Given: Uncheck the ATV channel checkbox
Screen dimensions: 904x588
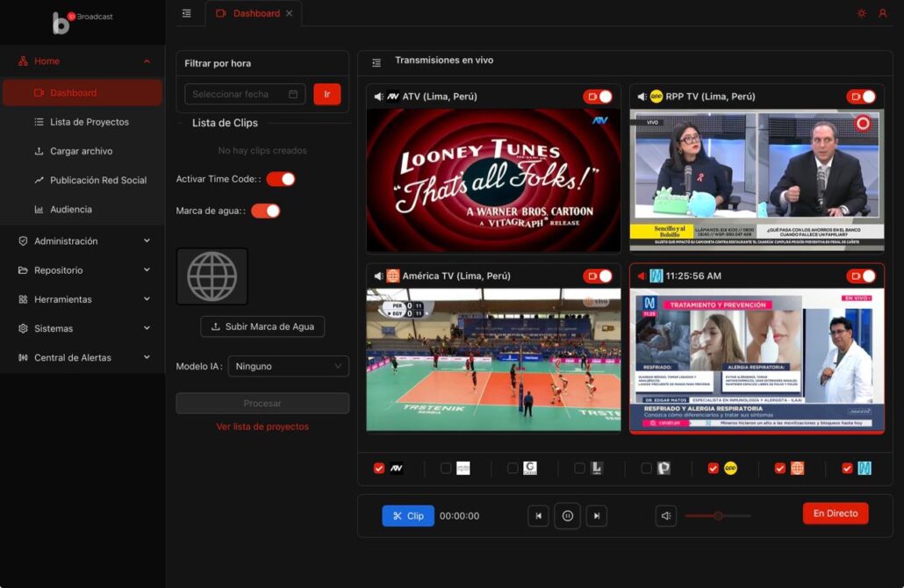Looking at the screenshot, I should coord(379,469).
